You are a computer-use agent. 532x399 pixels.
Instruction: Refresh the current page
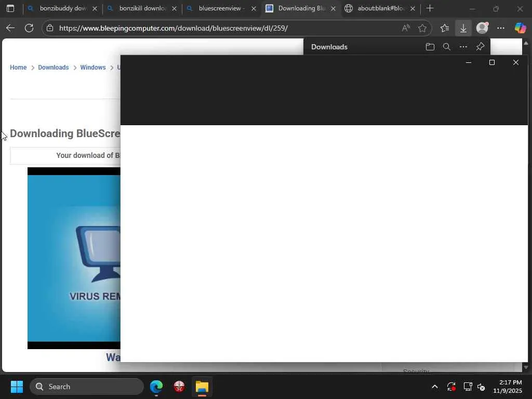[29, 28]
